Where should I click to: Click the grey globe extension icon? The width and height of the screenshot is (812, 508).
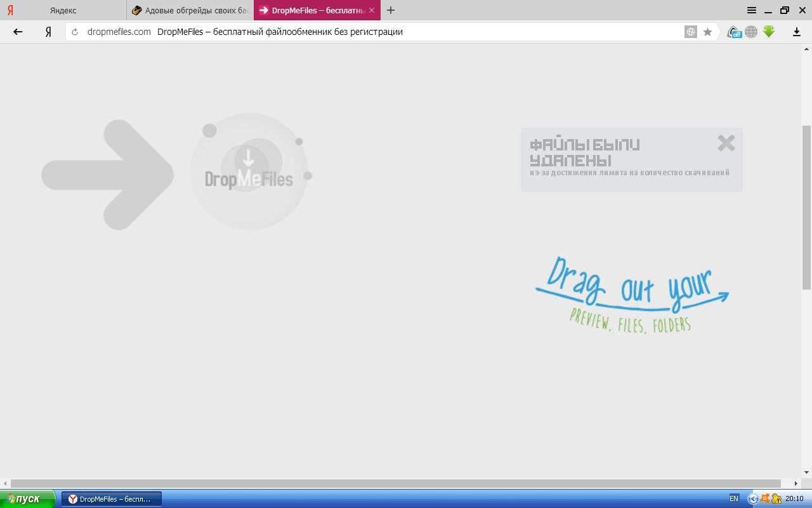751,32
